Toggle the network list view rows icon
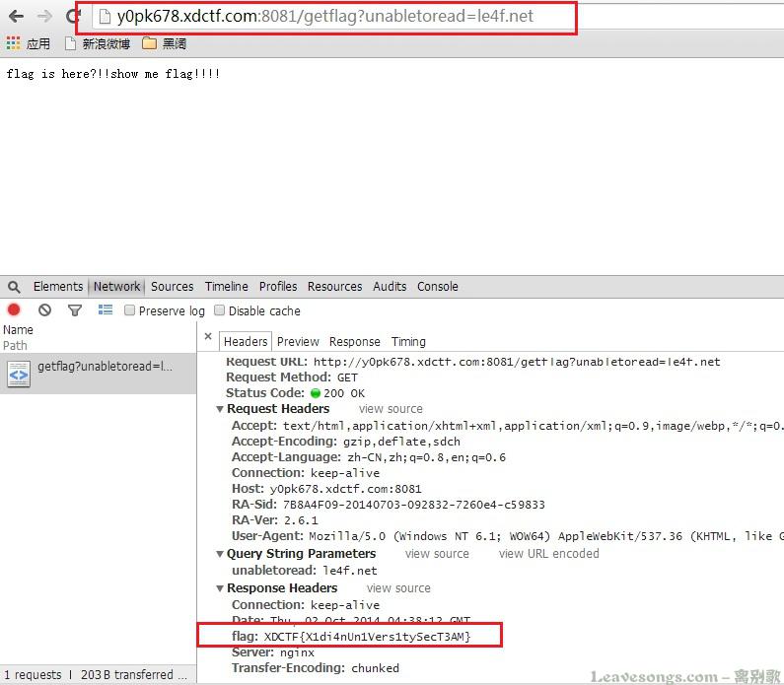The image size is (784, 685). point(105,310)
